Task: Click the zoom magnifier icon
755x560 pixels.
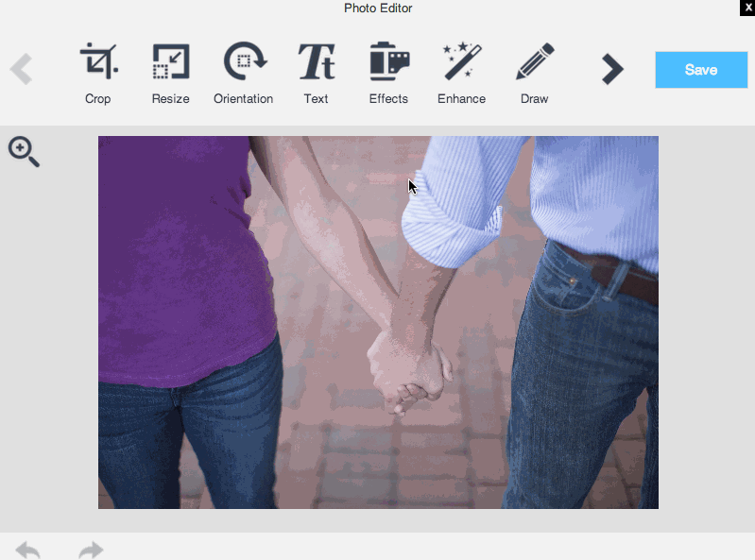Action: (x=24, y=152)
